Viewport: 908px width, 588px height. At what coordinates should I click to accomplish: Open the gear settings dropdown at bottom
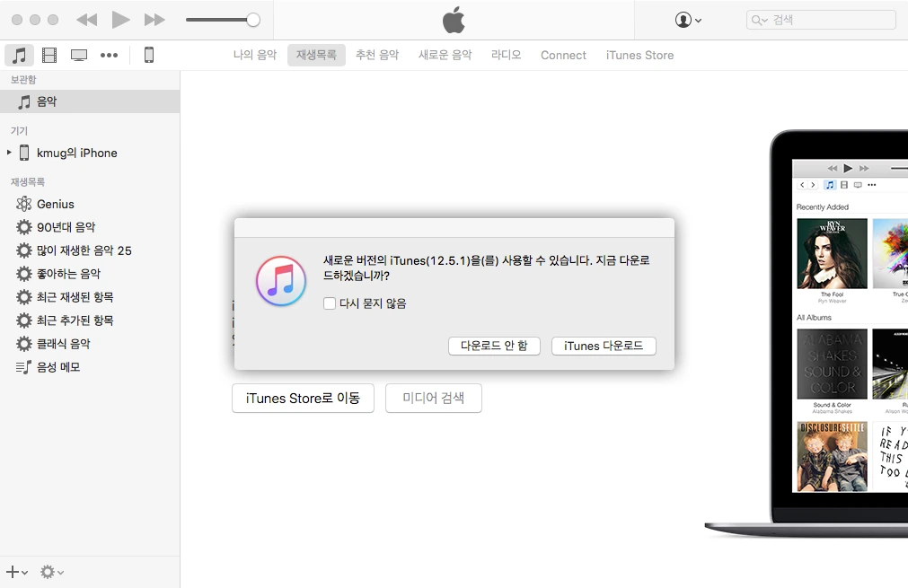tap(50, 572)
